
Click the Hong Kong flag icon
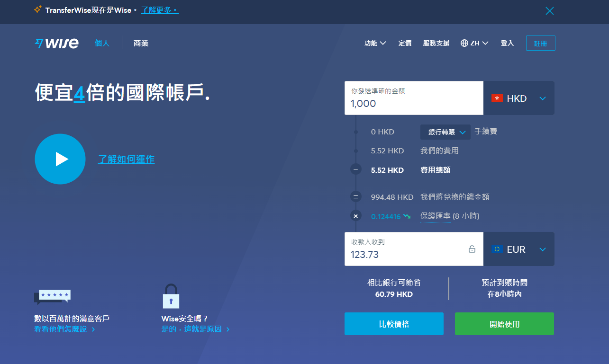[497, 98]
